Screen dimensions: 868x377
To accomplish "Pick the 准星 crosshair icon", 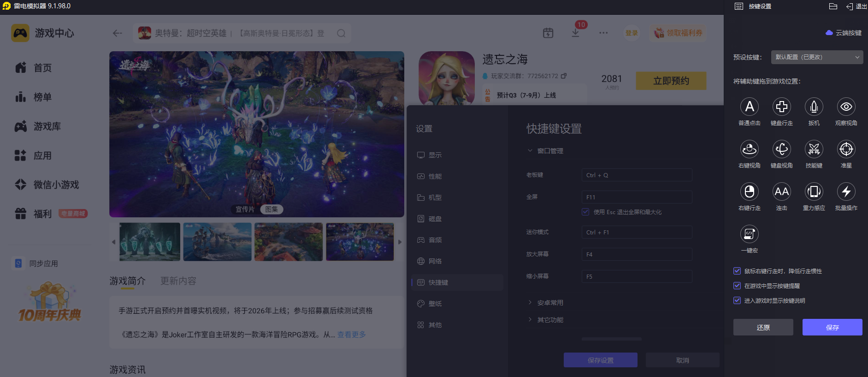I will [846, 149].
